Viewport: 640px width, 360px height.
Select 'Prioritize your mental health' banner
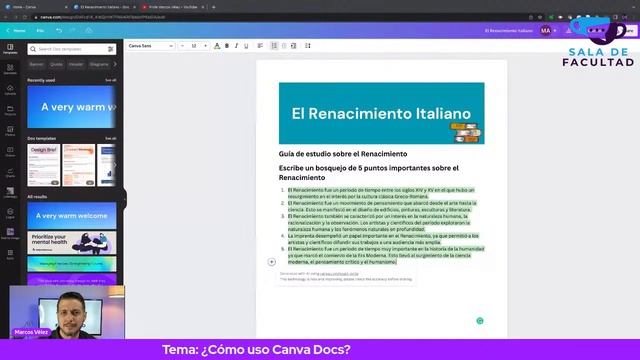tap(72, 243)
